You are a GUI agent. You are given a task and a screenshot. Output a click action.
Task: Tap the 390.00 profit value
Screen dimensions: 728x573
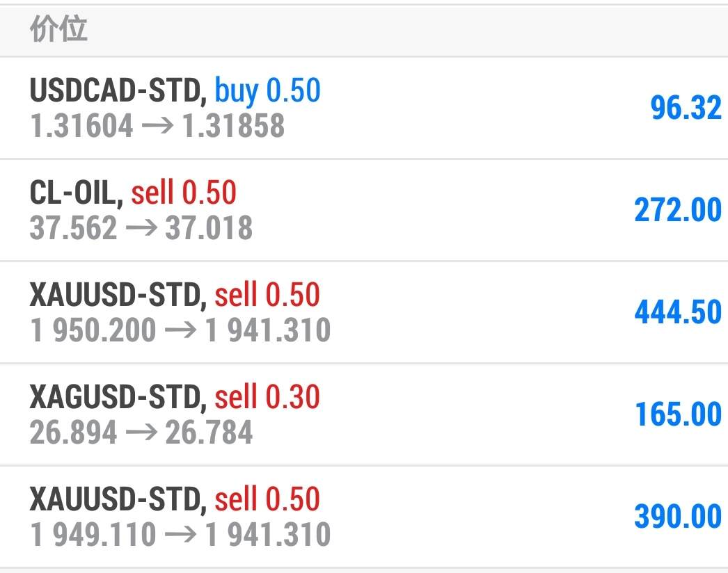pos(678,516)
